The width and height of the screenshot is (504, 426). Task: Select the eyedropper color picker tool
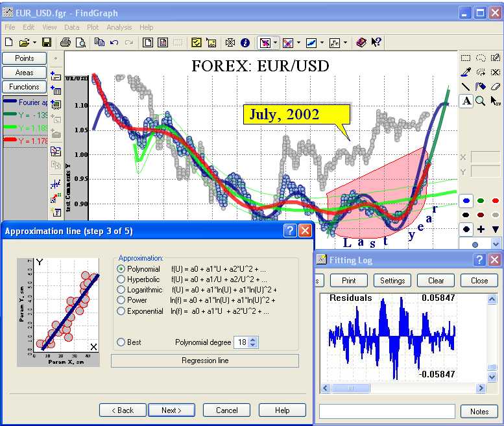(466, 72)
